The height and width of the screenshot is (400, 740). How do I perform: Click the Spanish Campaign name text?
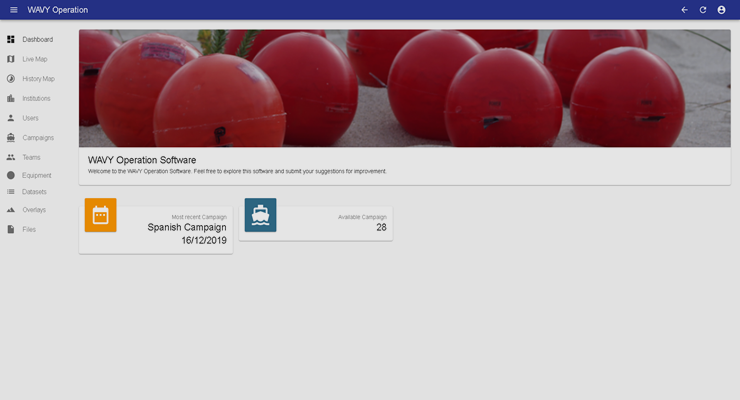click(x=187, y=227)
